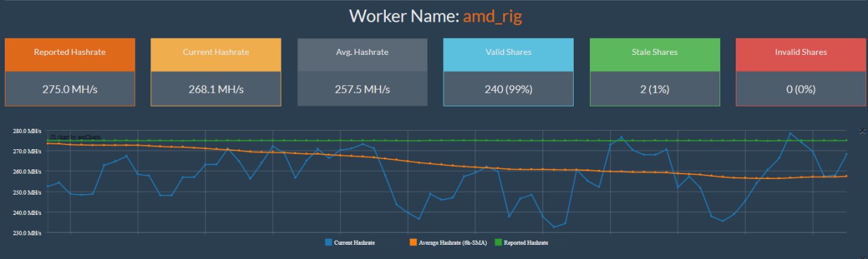868x259 pixels.
Task: Click the amd_rig worker name
Action: (x=492, y=17)
